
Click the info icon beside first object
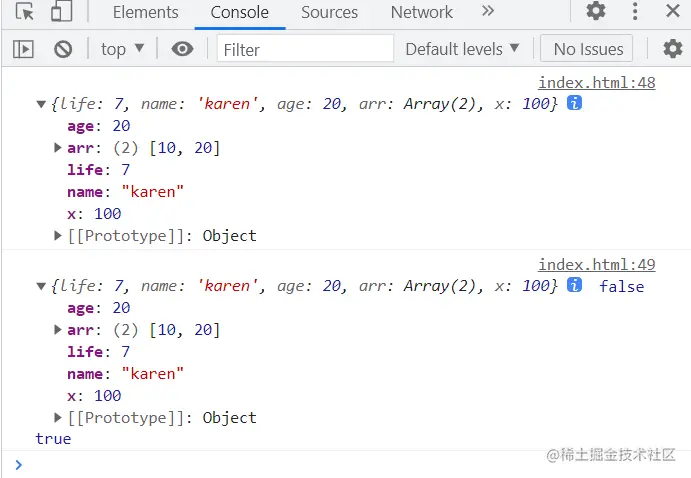pyautogui.click(x=574, y=103)
